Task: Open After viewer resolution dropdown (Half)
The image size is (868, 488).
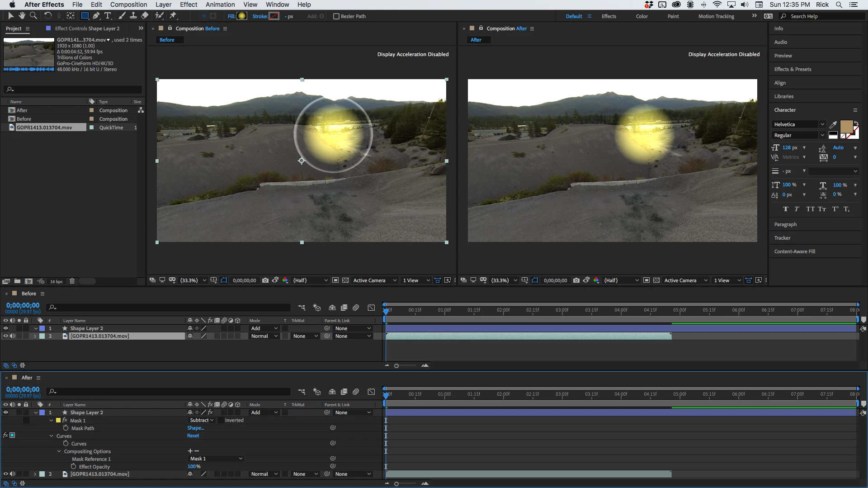Action: [x=622, y=280]
